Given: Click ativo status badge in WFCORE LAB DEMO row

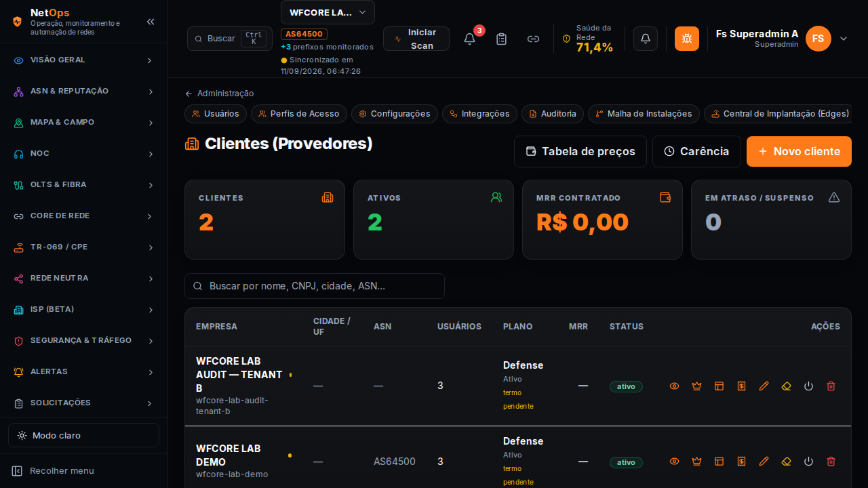Looking at the screenshot, I should 626,462.
